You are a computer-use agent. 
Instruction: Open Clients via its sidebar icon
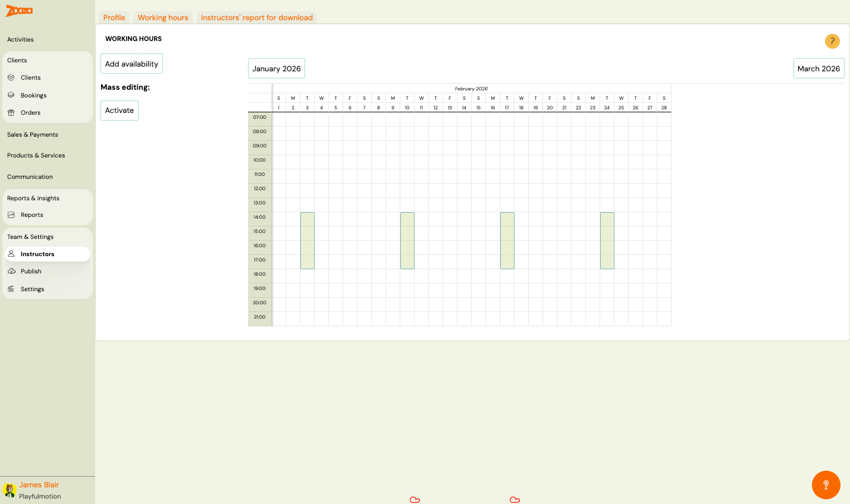11,77
